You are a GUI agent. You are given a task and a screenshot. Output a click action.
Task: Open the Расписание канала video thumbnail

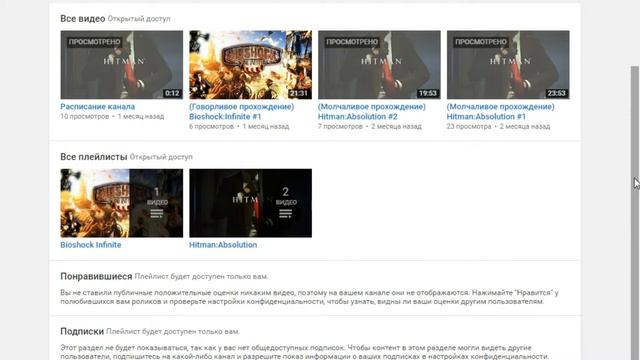(122, 64)
